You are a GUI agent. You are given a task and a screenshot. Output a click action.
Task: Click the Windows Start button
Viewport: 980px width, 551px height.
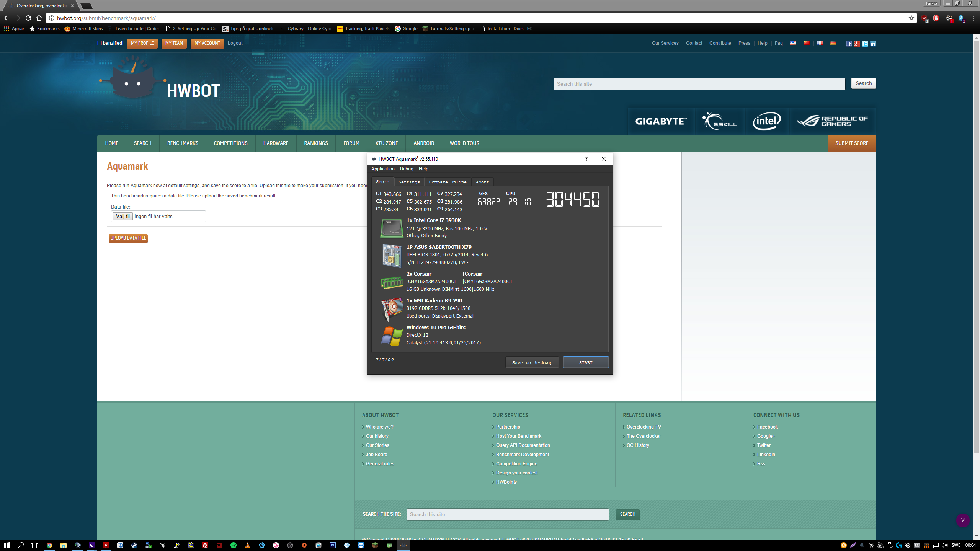point(7,545)
